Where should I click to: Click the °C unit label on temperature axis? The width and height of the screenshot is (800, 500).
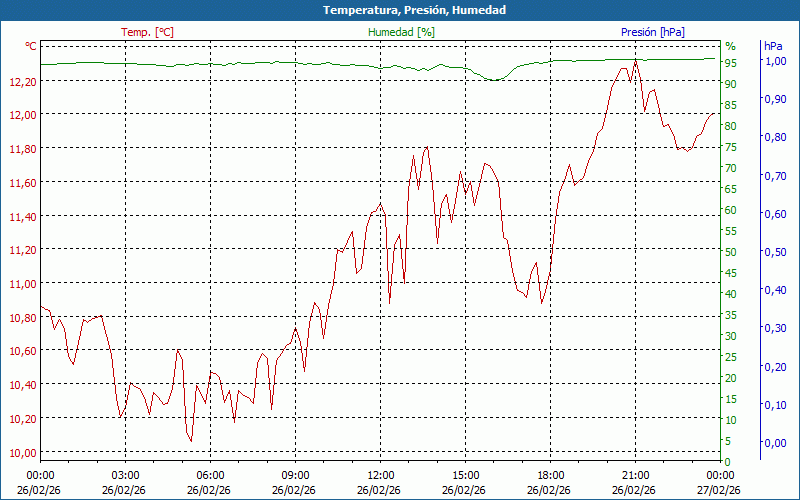pos(30,46)
